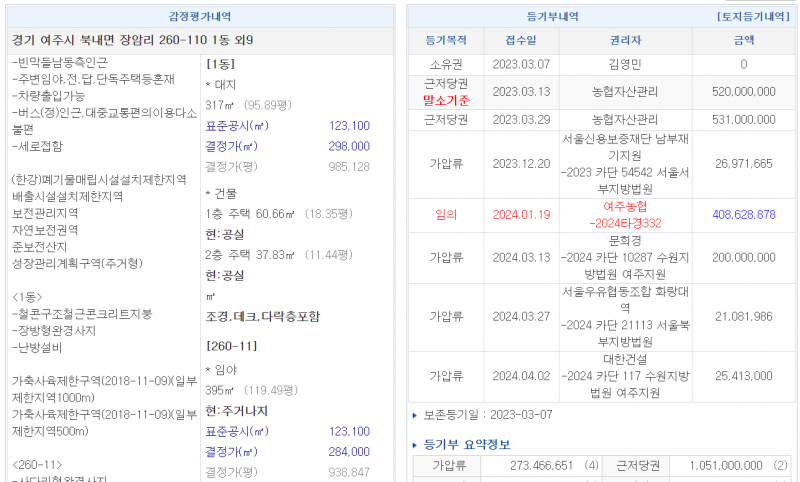Click the red 말소기준 label
Viewport: 800px width, 482px height.
point(446,101)
